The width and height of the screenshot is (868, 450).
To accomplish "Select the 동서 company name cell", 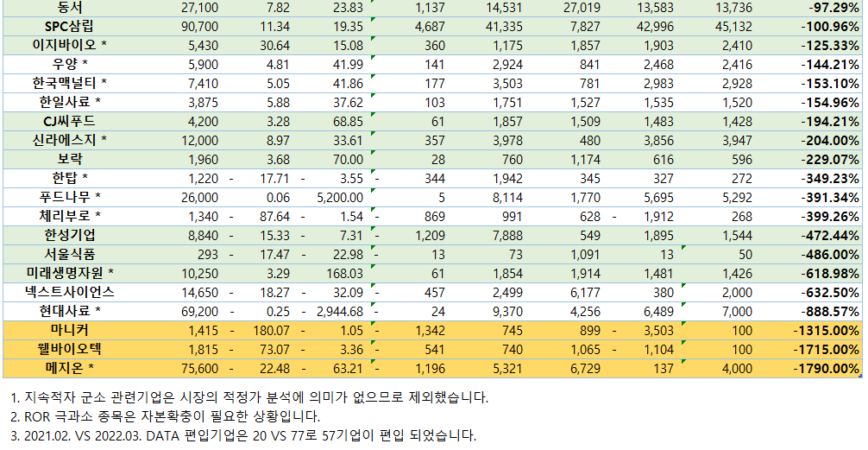I will (70, 8).
